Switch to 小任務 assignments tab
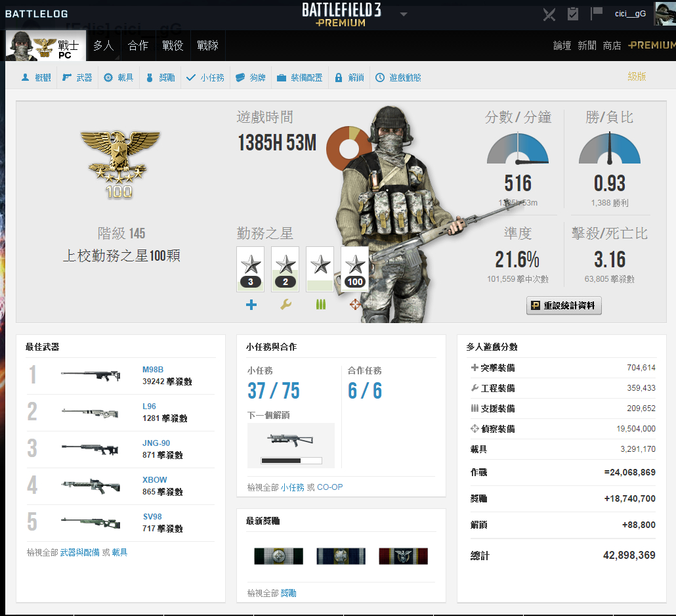676x616 pixels. point(205,77)
